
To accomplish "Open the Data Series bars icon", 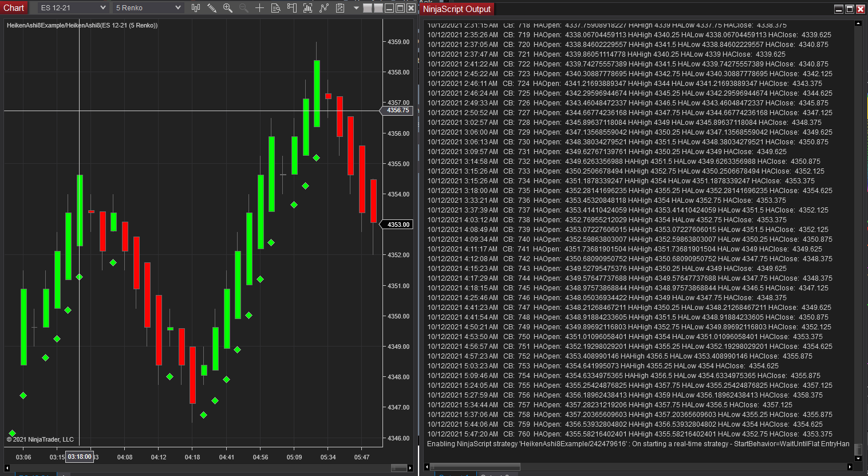I will (308, 8).
